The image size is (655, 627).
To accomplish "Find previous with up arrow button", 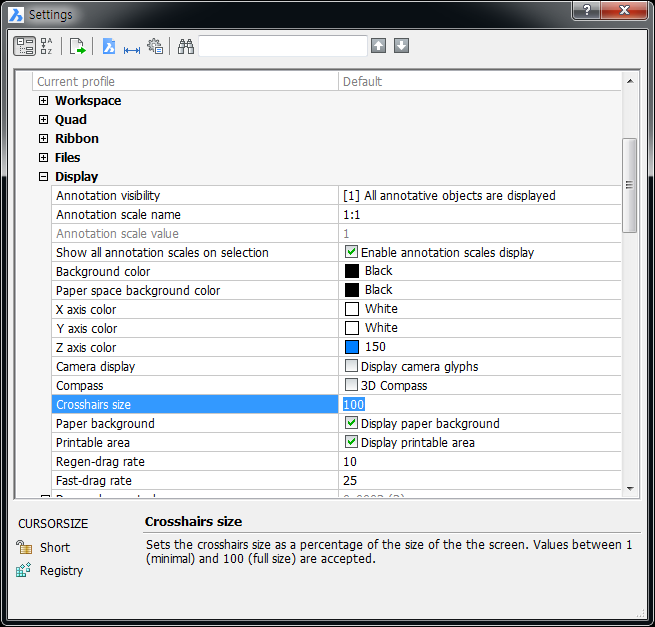I will (378, 46).
